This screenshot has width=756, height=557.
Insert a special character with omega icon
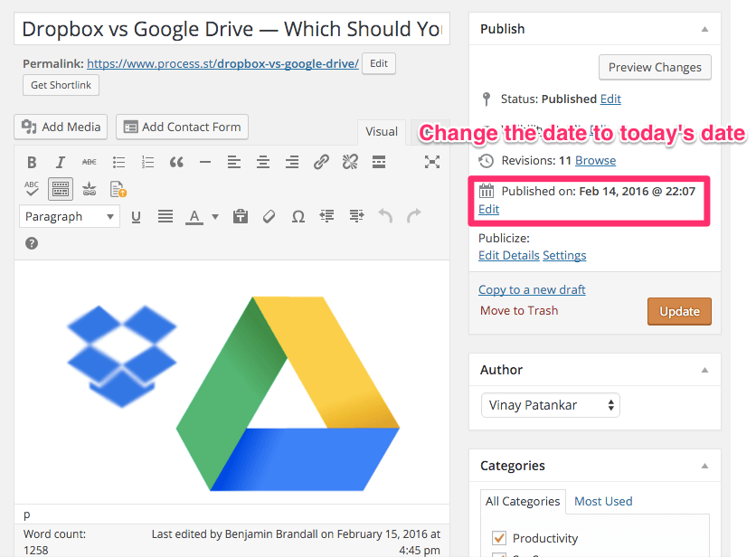[x=298, y=216]
